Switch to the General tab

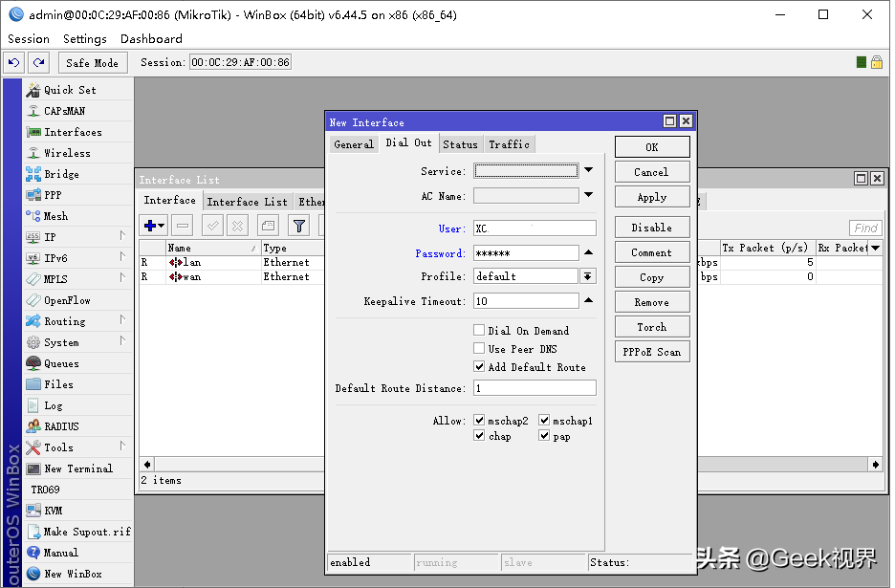point(354,144)
